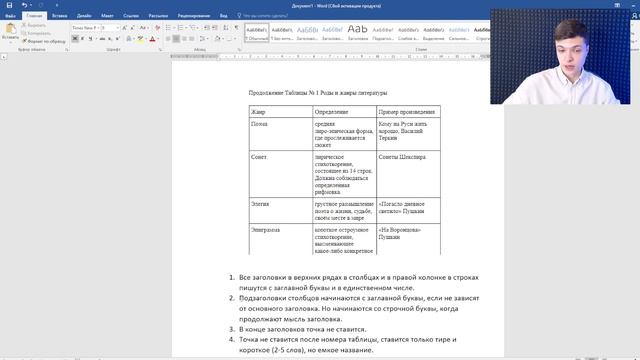The image size is (640, 360).
Task: Decrease paragraph indent
Action: tap(207, 28)
